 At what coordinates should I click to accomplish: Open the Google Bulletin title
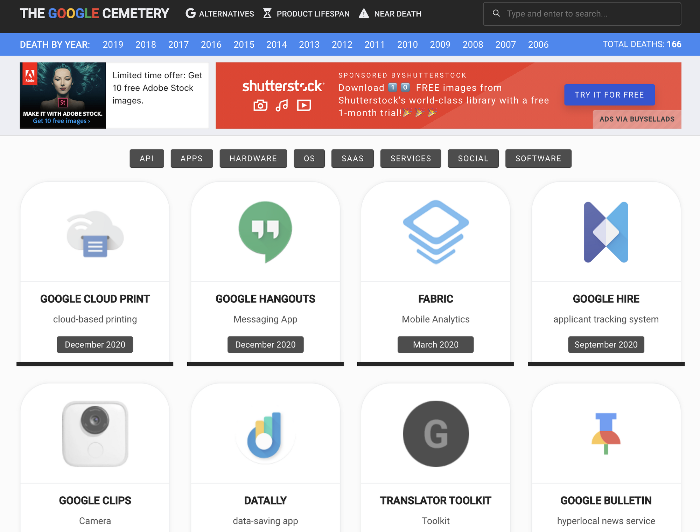pos(606,501)
